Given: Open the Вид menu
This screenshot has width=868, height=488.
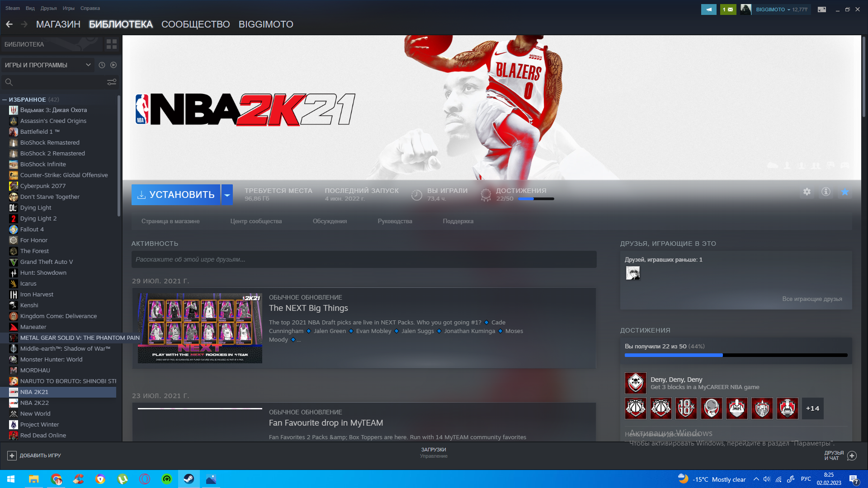Looking at the screenshot, I should (x=30, y=8).
